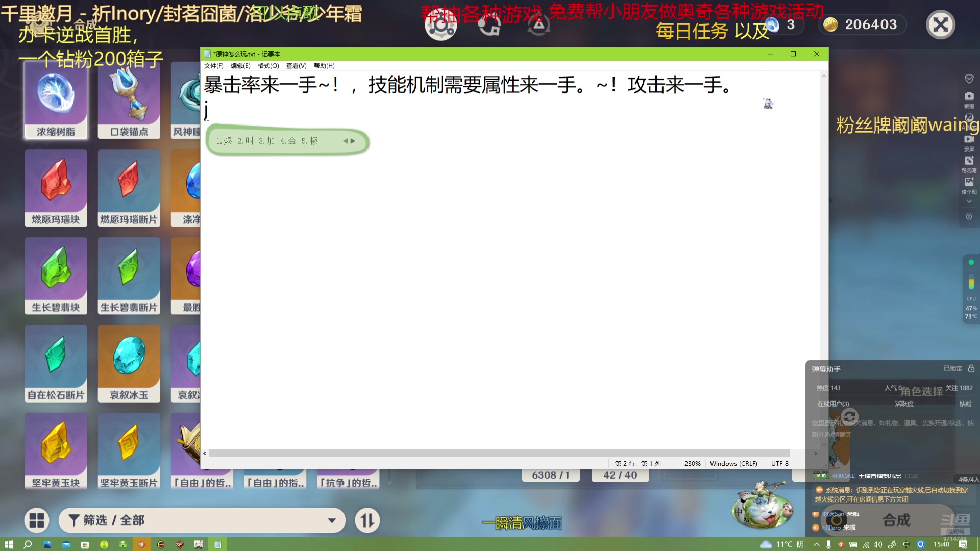980x551 pixels.
Task: Show hidden system tray icons
Action: pyautogui.click(x=817, y=544)
